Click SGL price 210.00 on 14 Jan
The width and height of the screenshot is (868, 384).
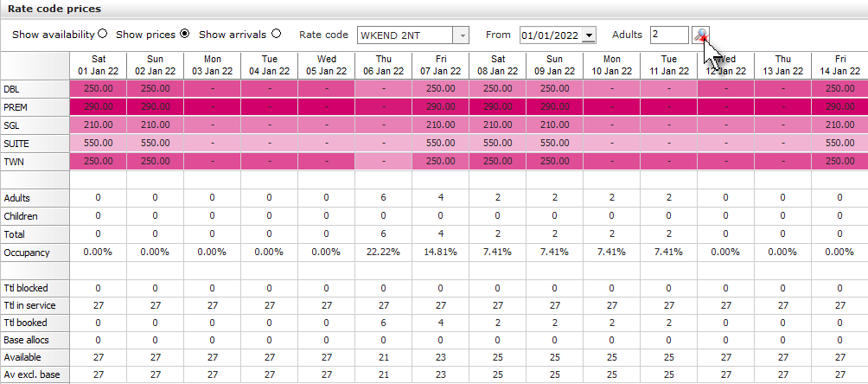click(x=839, y=125)
